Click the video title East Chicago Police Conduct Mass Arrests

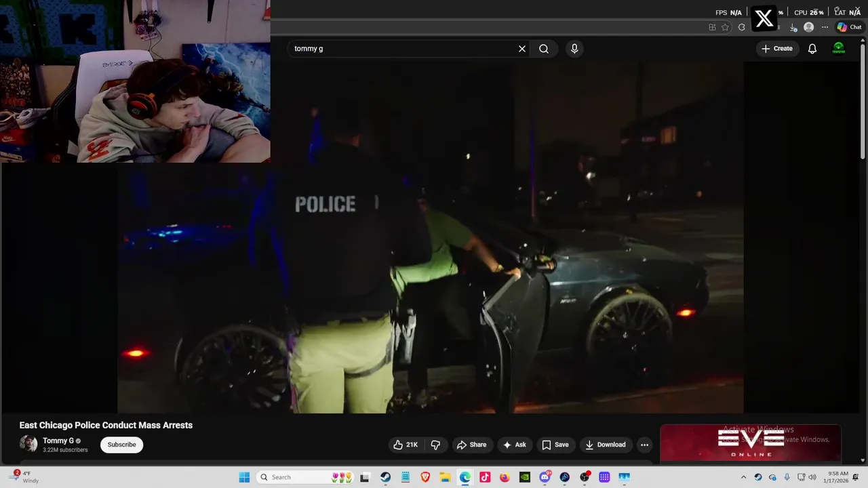[106, 425]
